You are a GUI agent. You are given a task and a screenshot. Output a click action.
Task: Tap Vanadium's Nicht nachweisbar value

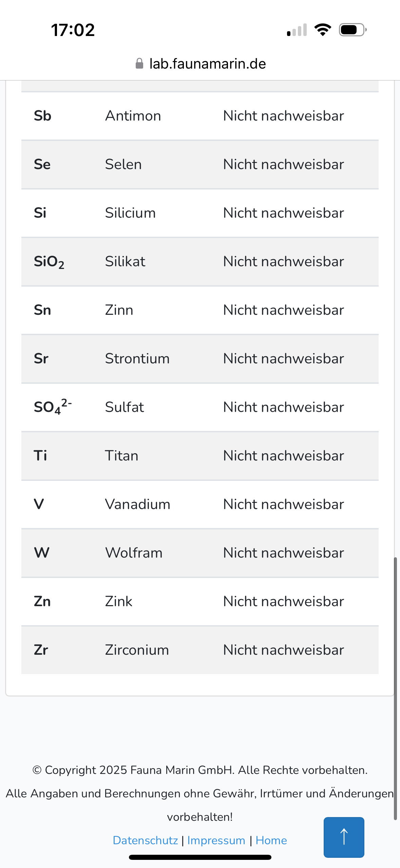point(283,504)
